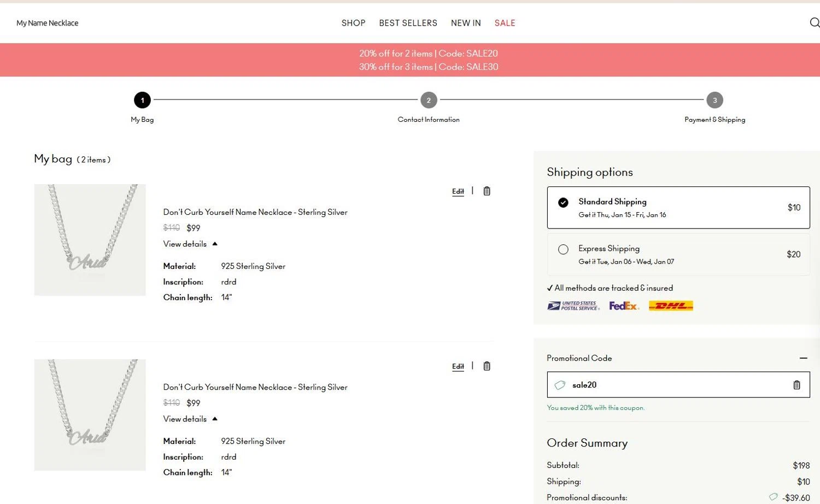The width and height of the screenshot is (820, 504).
Task: Click first item's '925 Sterling Silver' material
Action: [x=253, y=266]
